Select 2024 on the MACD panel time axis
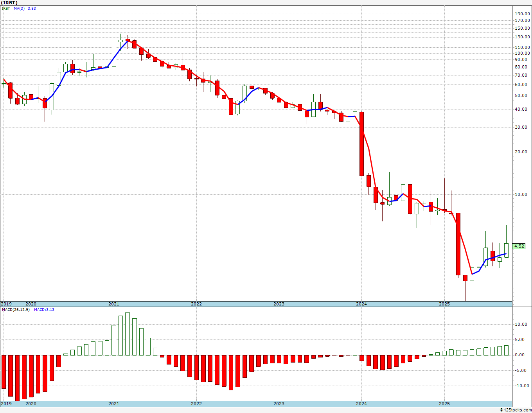532x413 pixels. pyautogui.click(x=361, y=404)
